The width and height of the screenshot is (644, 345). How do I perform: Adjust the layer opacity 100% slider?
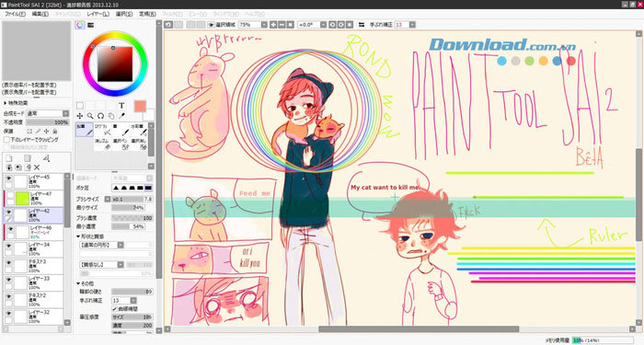click(47, 122)
